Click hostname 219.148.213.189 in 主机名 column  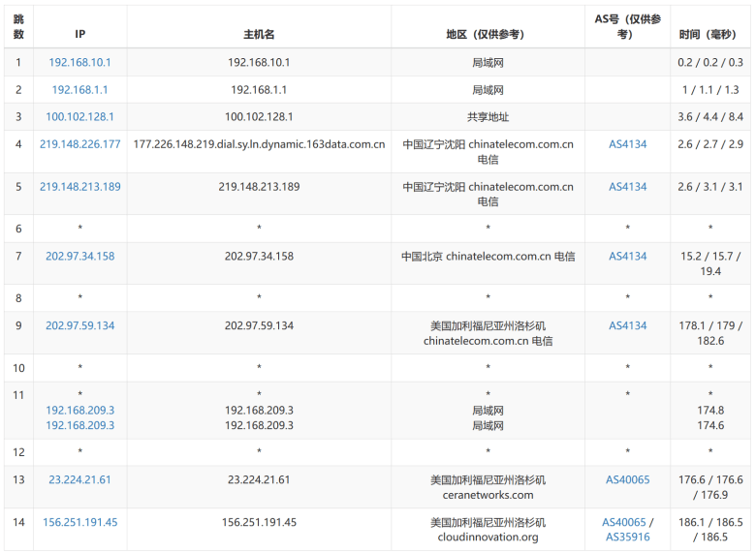pyautogui.click(x=259, y=186)
